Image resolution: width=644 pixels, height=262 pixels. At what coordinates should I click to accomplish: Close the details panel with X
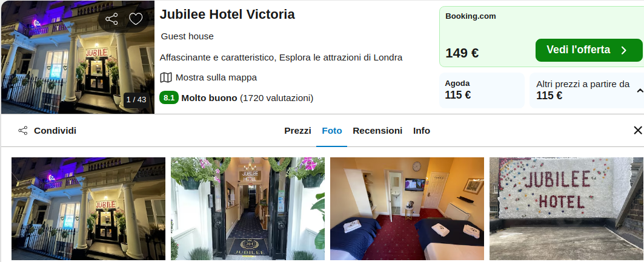coord(637,130)
